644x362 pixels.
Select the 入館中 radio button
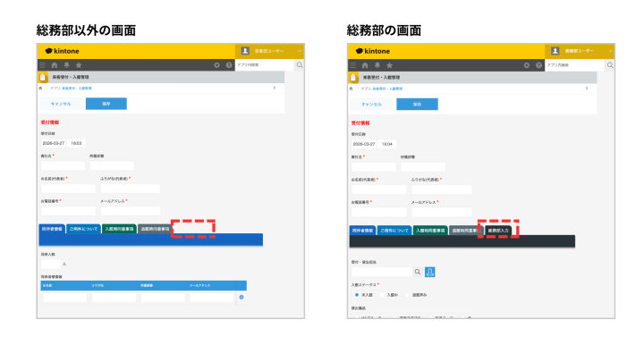coord(383,295)
